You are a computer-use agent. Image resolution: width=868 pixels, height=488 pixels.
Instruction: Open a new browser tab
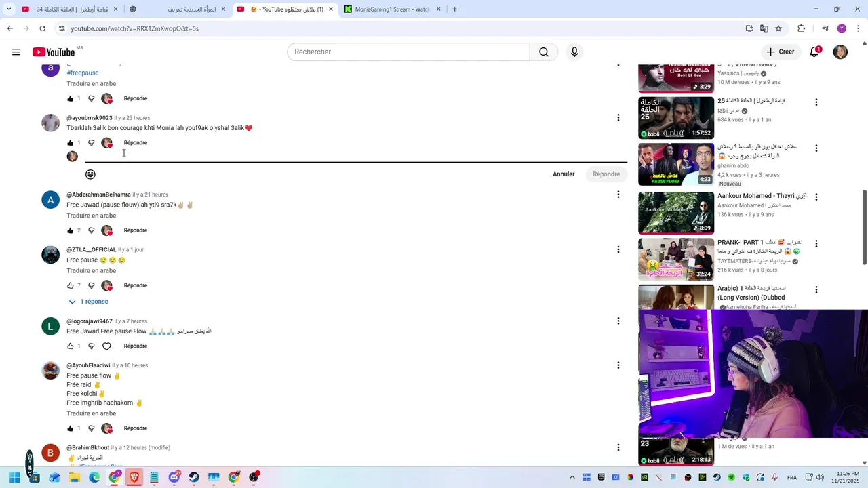pos(454,9)
